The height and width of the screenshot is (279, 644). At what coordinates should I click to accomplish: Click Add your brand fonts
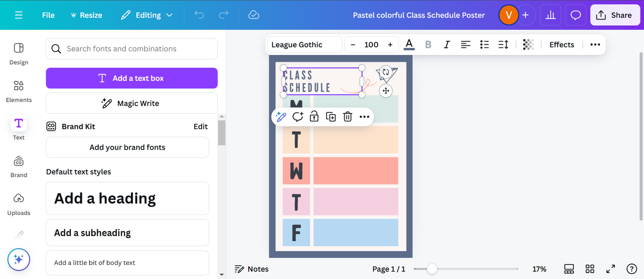(127, 147)
